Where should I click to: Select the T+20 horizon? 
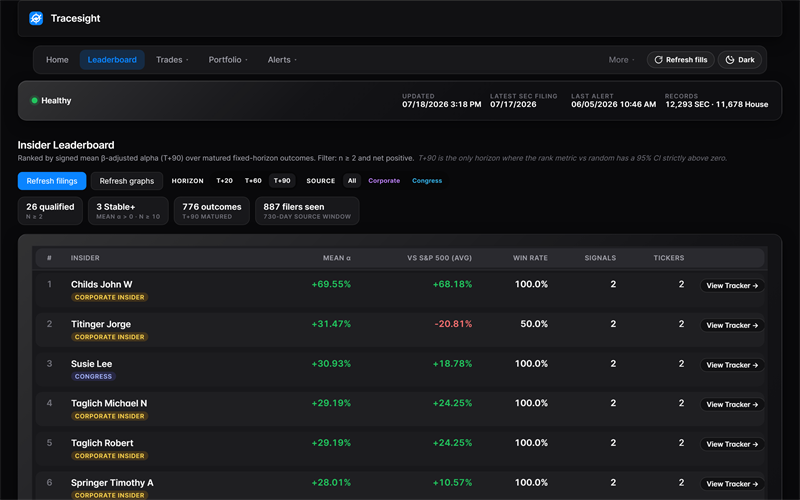pos(224,181)
